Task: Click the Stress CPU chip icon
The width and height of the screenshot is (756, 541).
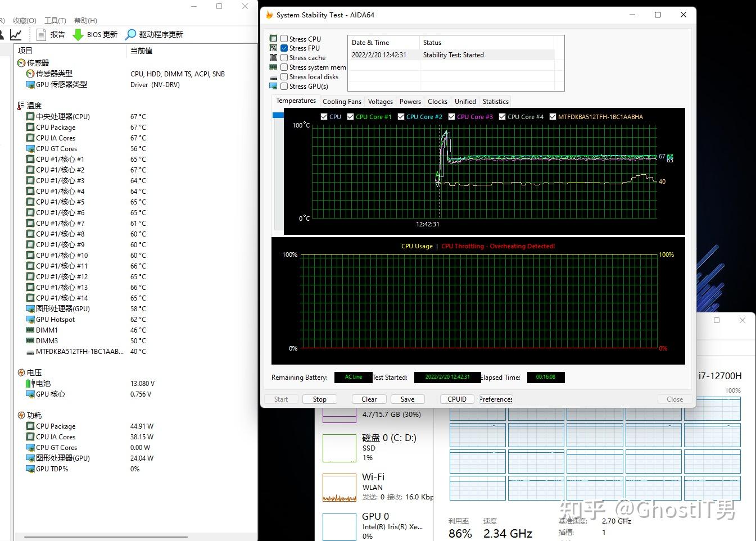Action: (x=274, y=39)
